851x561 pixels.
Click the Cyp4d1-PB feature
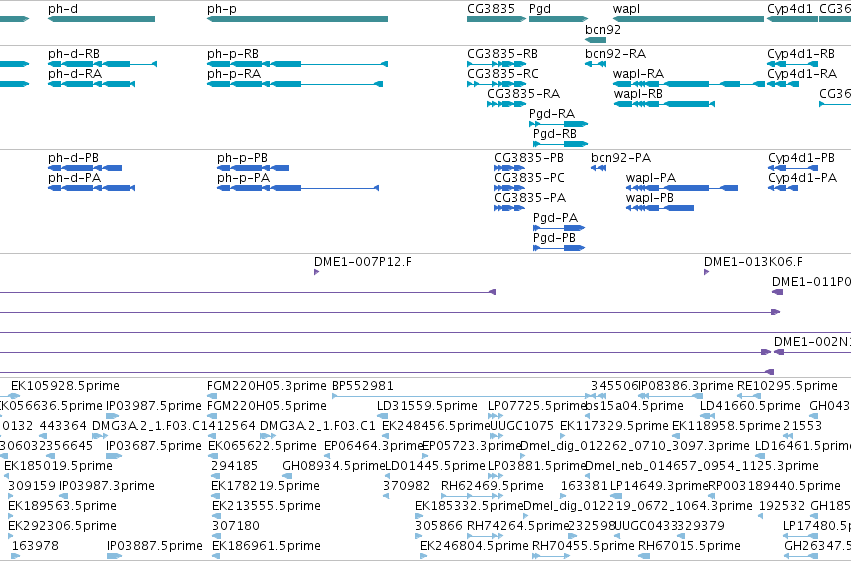[x=801, y=158]
